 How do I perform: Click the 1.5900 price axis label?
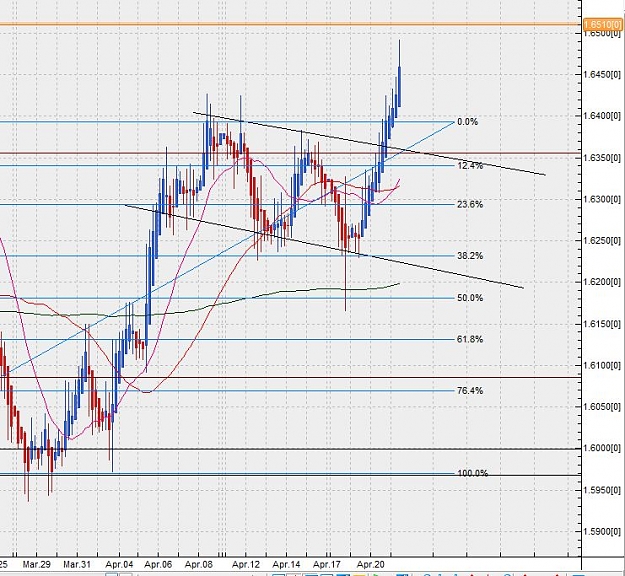tap(602, 531)
